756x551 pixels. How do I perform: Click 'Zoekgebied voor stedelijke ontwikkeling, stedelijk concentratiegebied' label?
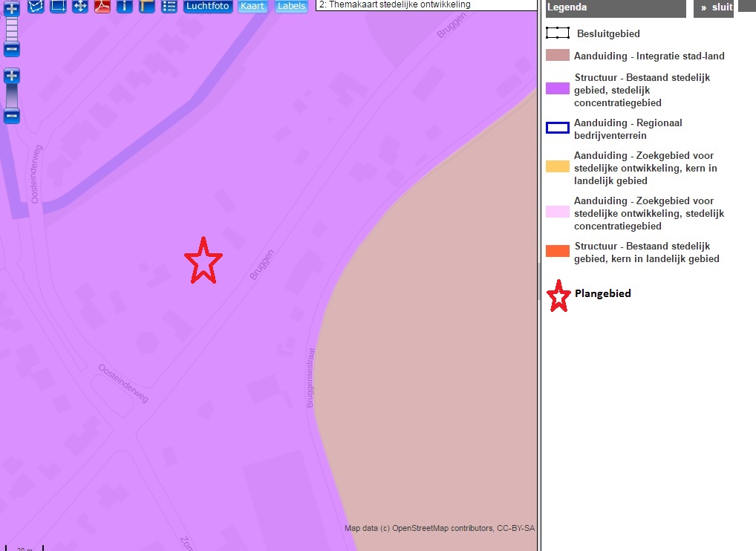coord(649,214)
